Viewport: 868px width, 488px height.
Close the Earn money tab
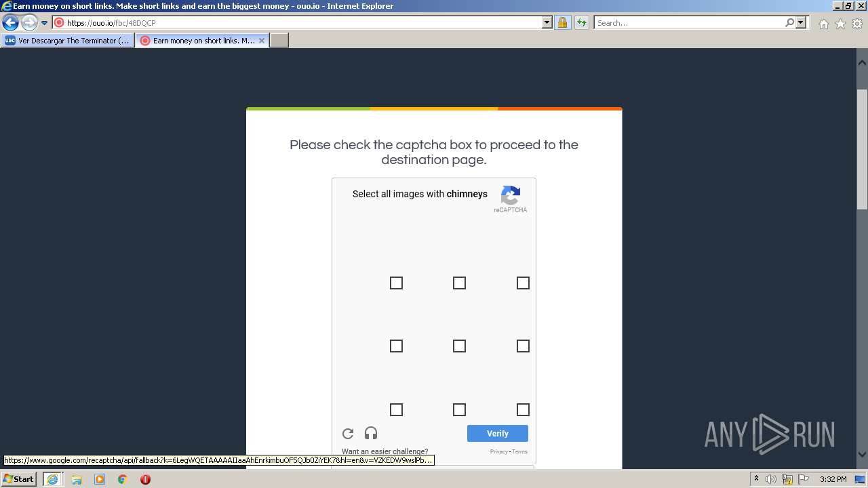pyautogui.click(x=262, y=41)
